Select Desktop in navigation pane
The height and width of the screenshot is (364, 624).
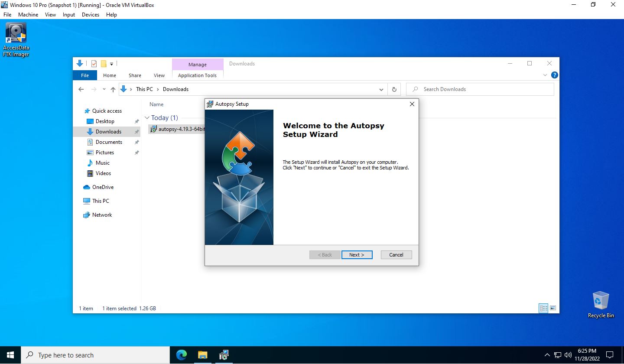(105, 121)
